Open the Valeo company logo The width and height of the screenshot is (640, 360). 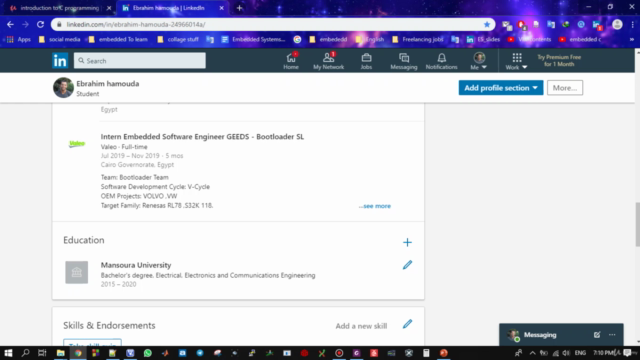click(77, 144)
